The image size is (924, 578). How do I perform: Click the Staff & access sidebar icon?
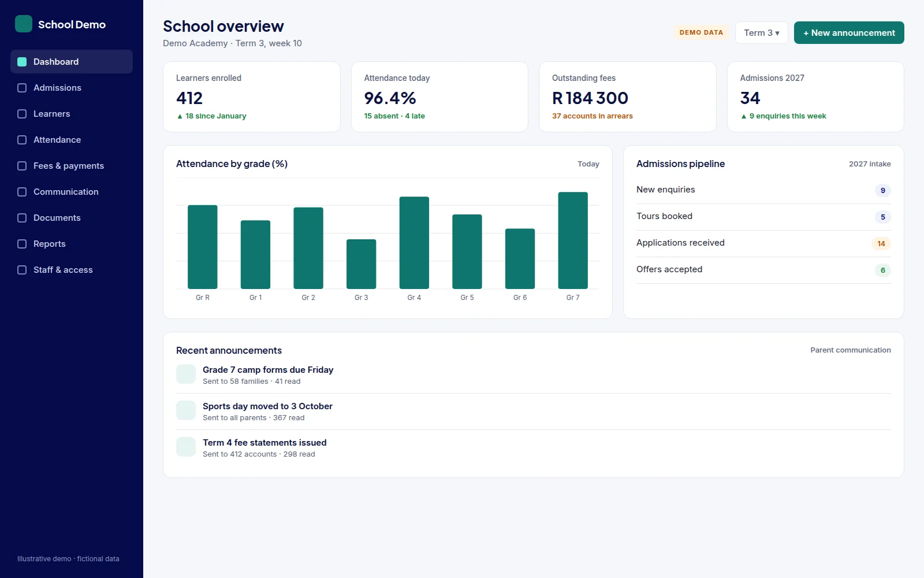click(22, 270)
